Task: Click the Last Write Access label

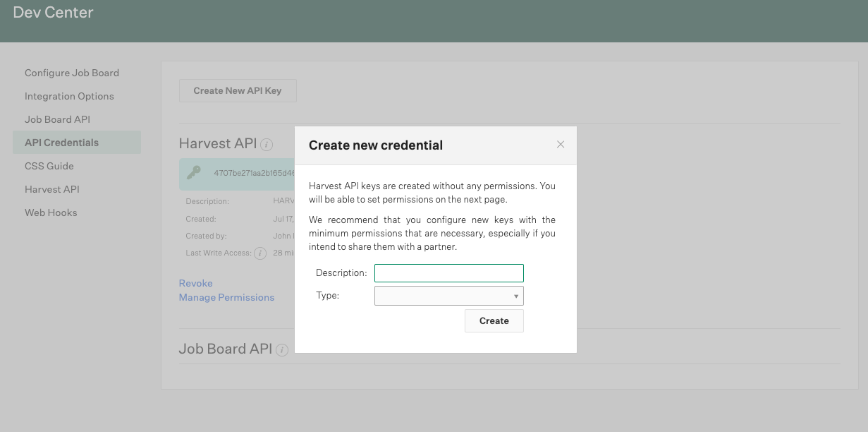Action: (x=219, y=253)
